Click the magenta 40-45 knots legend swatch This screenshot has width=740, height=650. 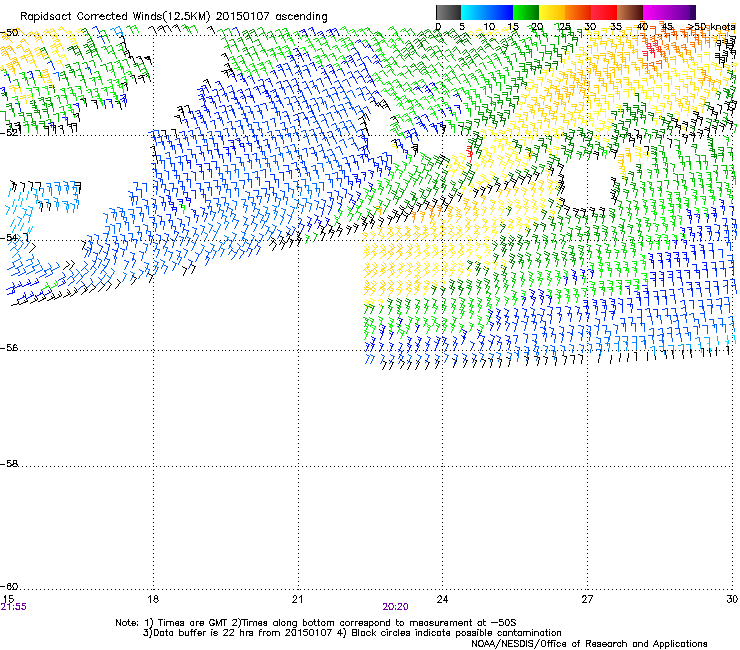coord(656,12)
